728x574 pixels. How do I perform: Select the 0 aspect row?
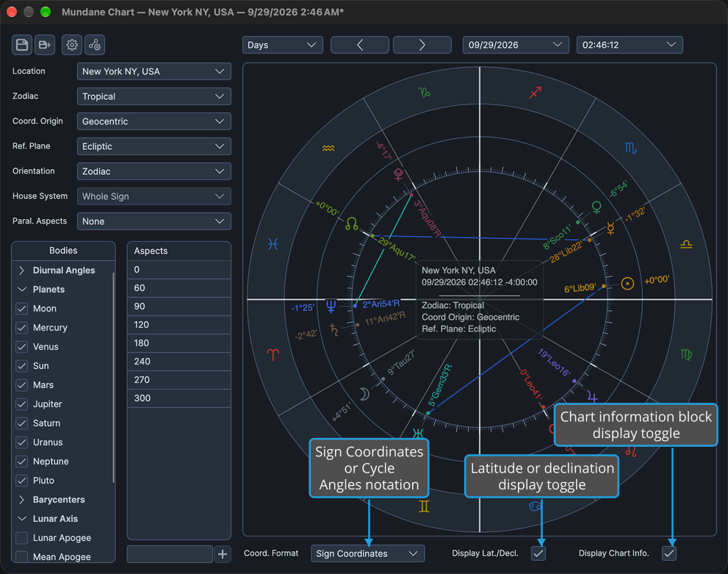179,270
